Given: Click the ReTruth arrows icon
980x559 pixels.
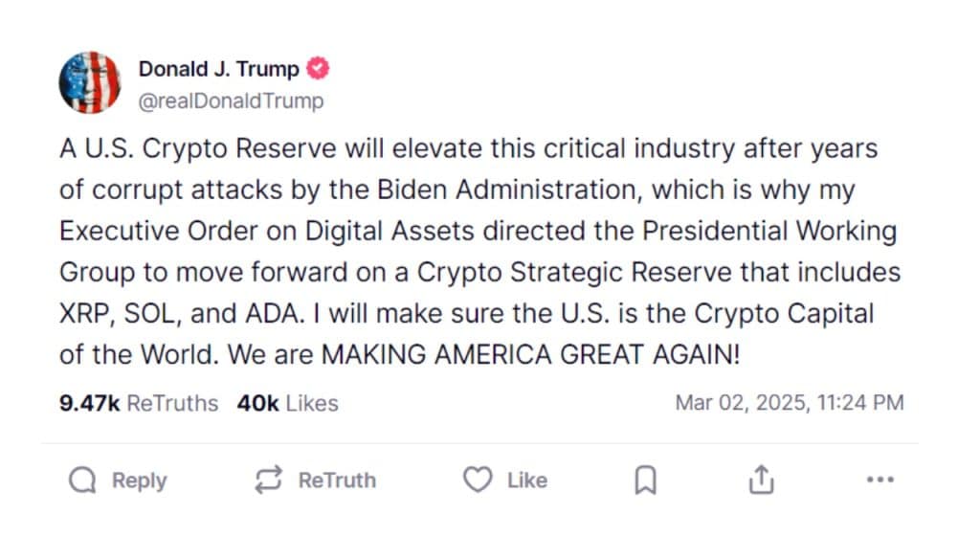Looking at the screenshot, I should 269,481.
